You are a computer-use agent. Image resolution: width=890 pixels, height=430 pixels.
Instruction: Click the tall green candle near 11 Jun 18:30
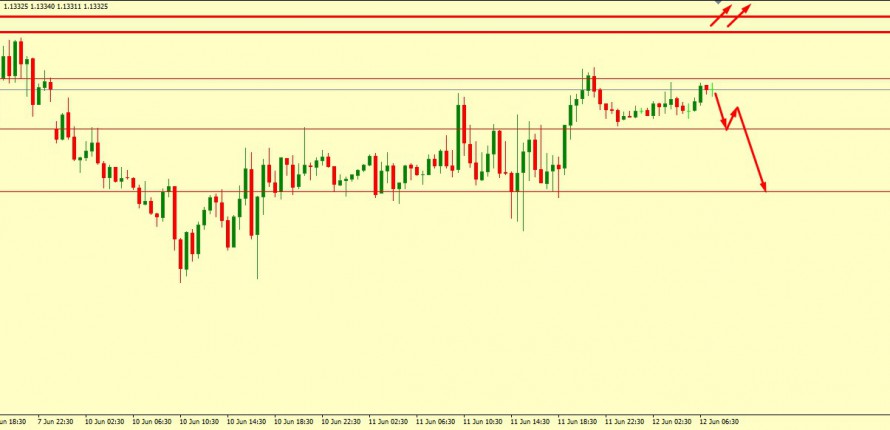563,146
